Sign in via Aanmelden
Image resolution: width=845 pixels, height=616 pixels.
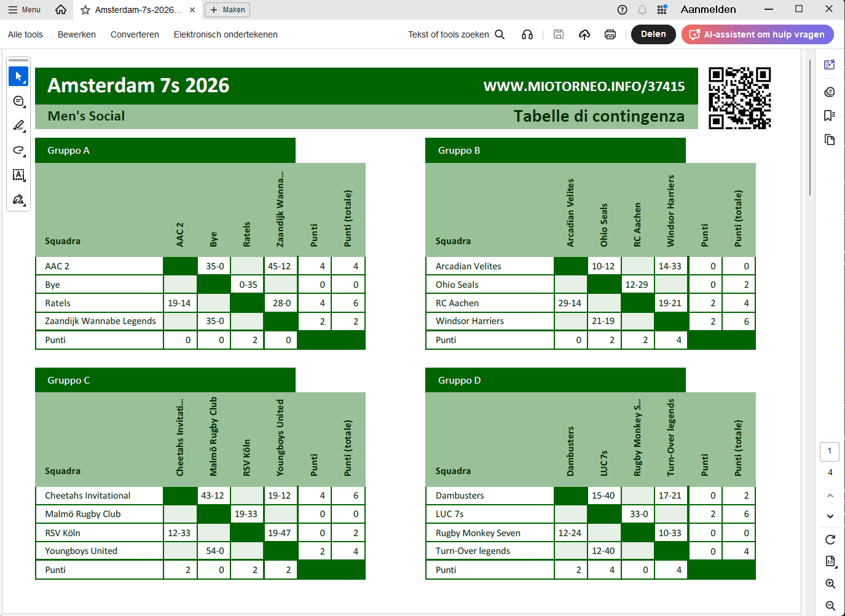(708, 10)
